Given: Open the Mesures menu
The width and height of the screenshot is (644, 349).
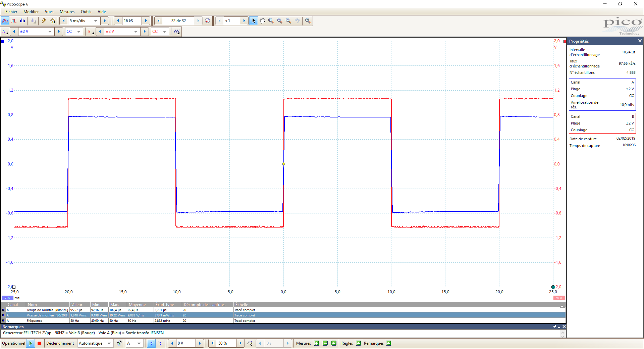Looking at the screenshot, I should point(67,12).
